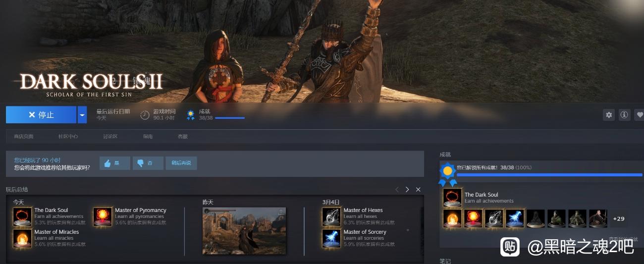Open the 社区中心 tab
Screen dimensions: 644x264
pos(68,137)
